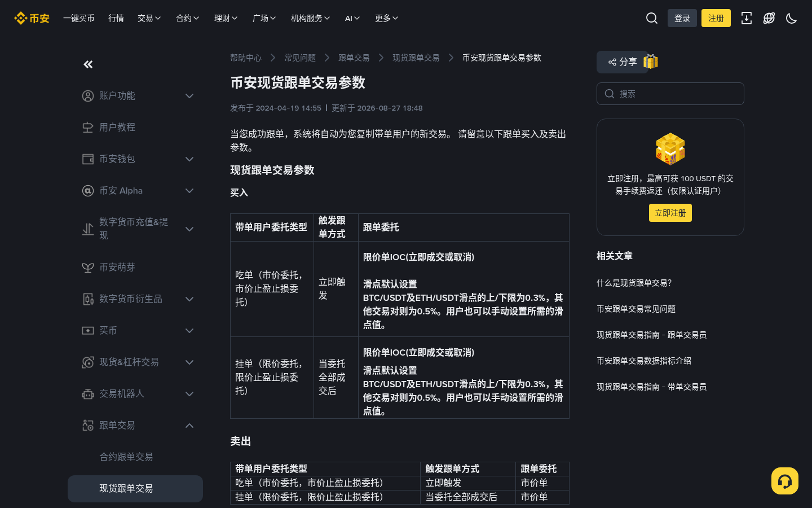Open related article 什么是现货跟单交易?
Viewport: 812px width, 508px height.
click(634, 283)
